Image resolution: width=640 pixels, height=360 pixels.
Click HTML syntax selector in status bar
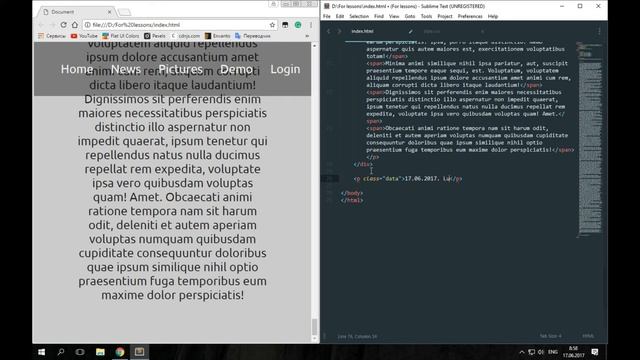pos(588,336)
